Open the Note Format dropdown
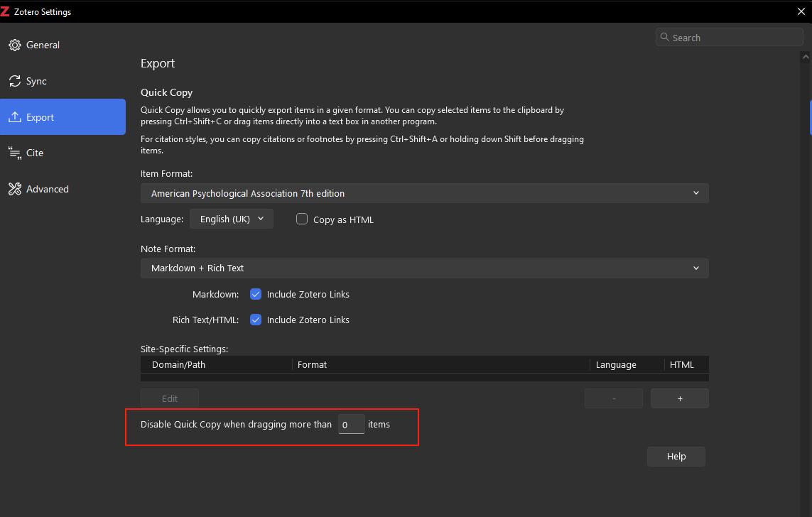Image resolution: width=812 pixels, height=517 pixels. (425, 268)
